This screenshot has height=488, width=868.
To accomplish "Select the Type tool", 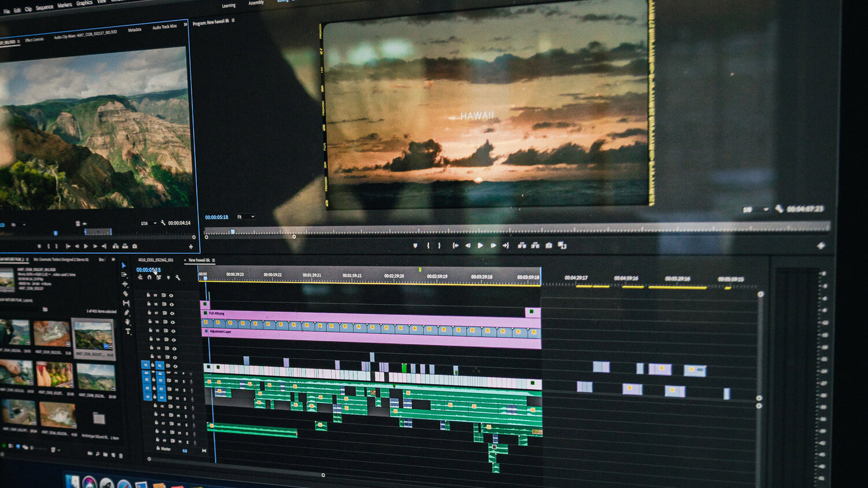I will coord(128,331).
